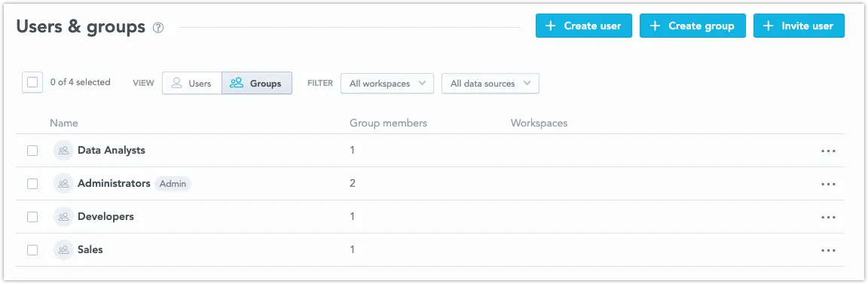Image resolution: width=868 pixels, height=284 pixels.
Task: Click the Name column header
Action: coord(63,123)
